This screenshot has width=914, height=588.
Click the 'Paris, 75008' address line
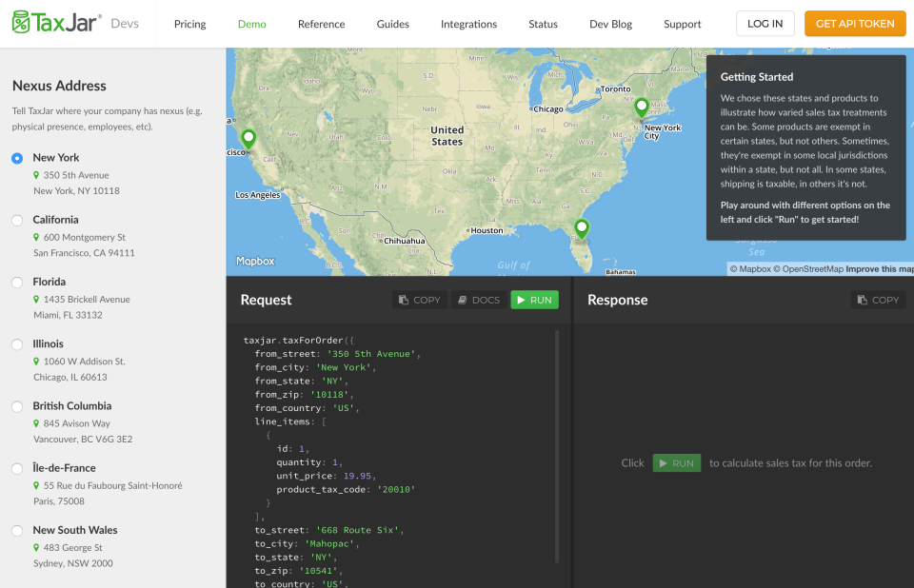pyautogui.click(x=59, y=501)
